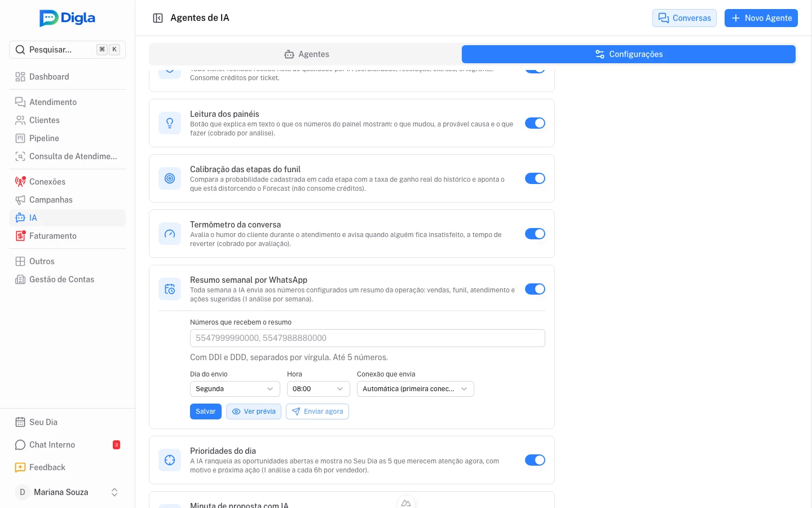Screen dimensions: 812x508
Task: Open Conversas button
Action: 685,18
